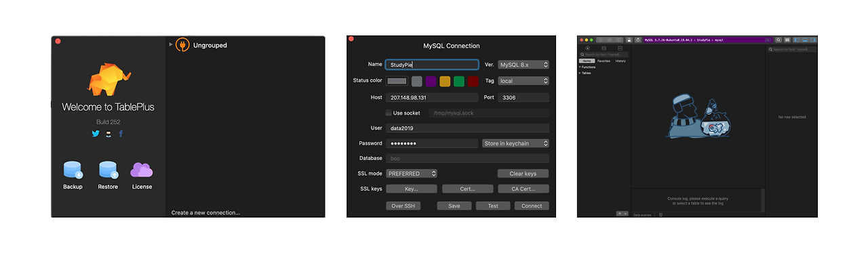
Task: Click the Database input field
Action: (467, 158)
